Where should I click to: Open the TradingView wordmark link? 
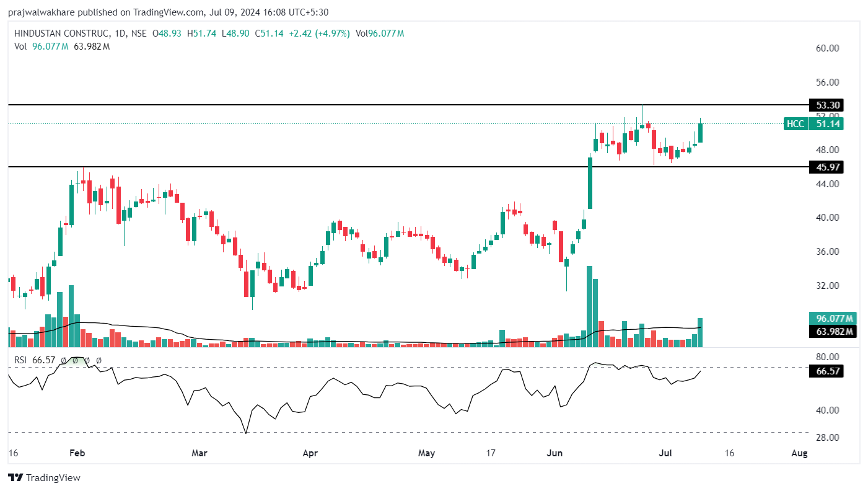tap(53, 478)
